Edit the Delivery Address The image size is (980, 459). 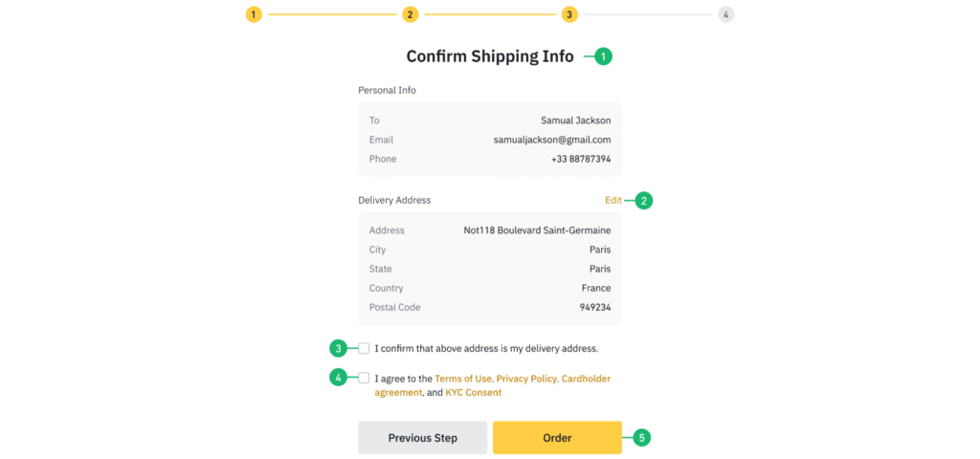pyautogui.click(x=613, y=201)
